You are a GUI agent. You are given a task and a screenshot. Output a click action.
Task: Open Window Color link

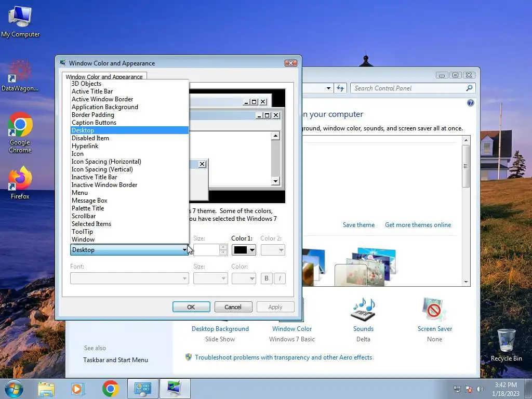(292, 328)
